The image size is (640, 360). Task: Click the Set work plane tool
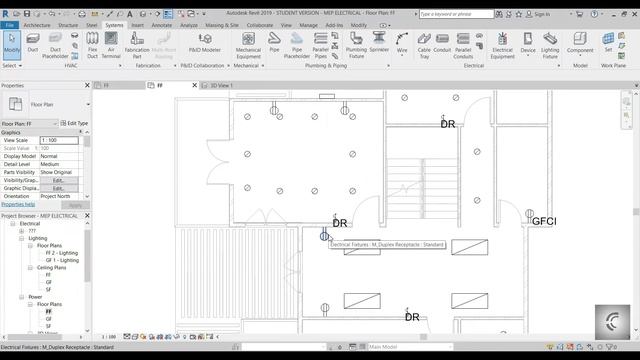click(x=608, y=42)
